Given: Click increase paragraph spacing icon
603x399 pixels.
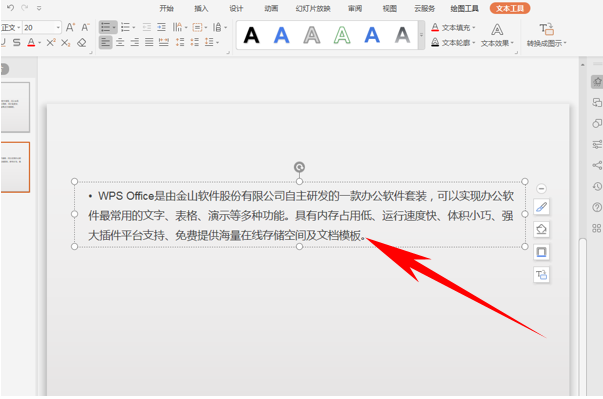Looking at the screenshot, I should 180,42.
